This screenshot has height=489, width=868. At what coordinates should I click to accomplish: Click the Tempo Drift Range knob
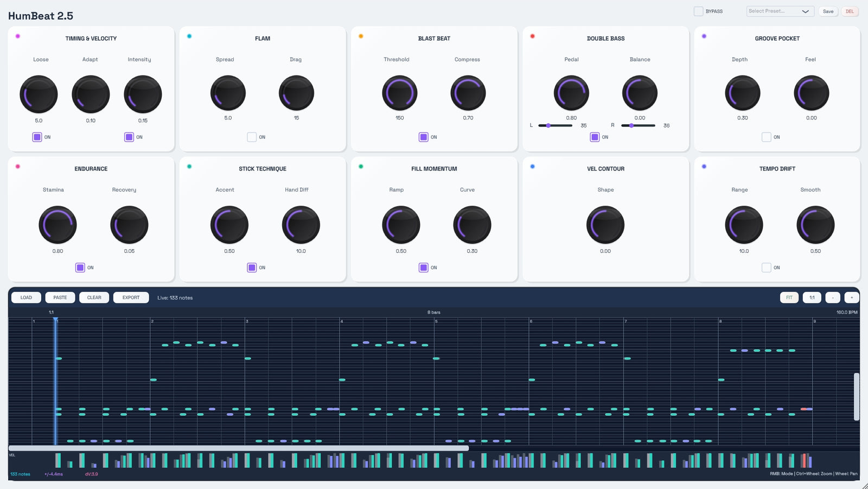coord(744,225)
